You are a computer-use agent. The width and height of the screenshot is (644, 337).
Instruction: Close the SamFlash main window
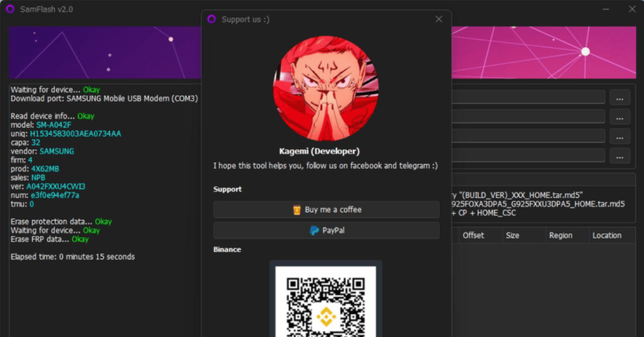632,9
